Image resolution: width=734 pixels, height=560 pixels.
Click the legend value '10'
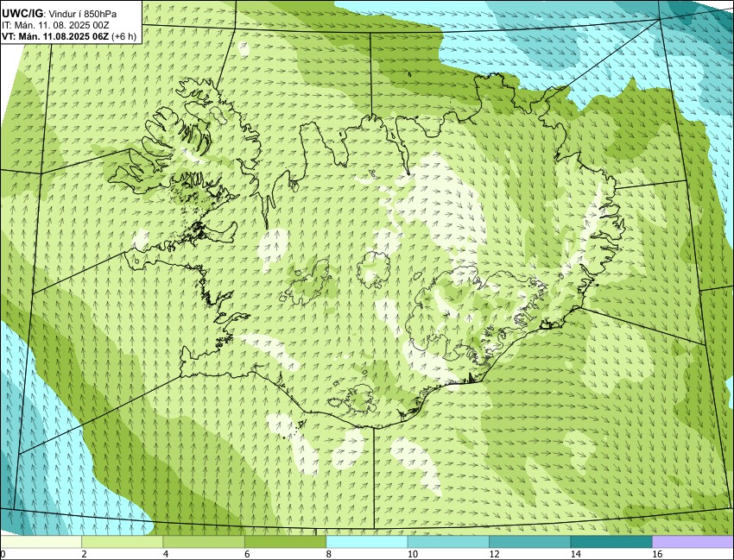click(x=412, y=554)
